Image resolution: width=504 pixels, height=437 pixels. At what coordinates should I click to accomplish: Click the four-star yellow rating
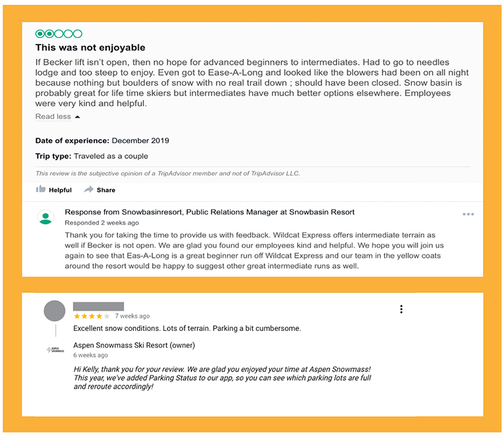[x=92, y=316]
